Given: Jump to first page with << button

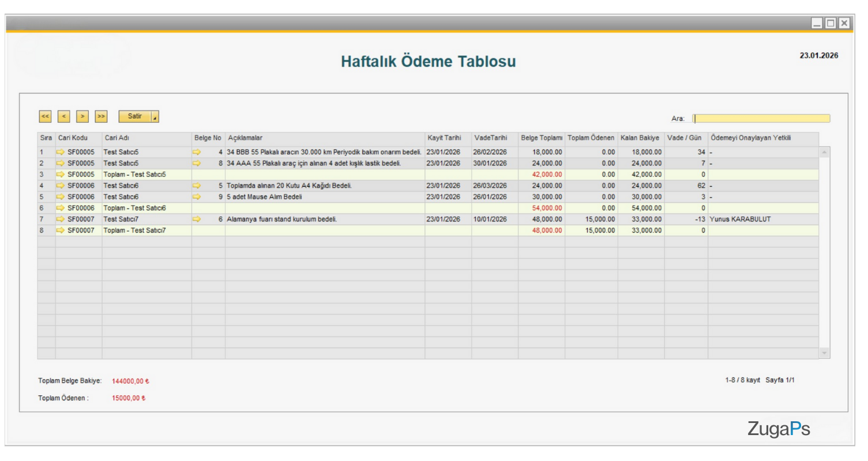Looking at the screenshot, I should point(45,116).
